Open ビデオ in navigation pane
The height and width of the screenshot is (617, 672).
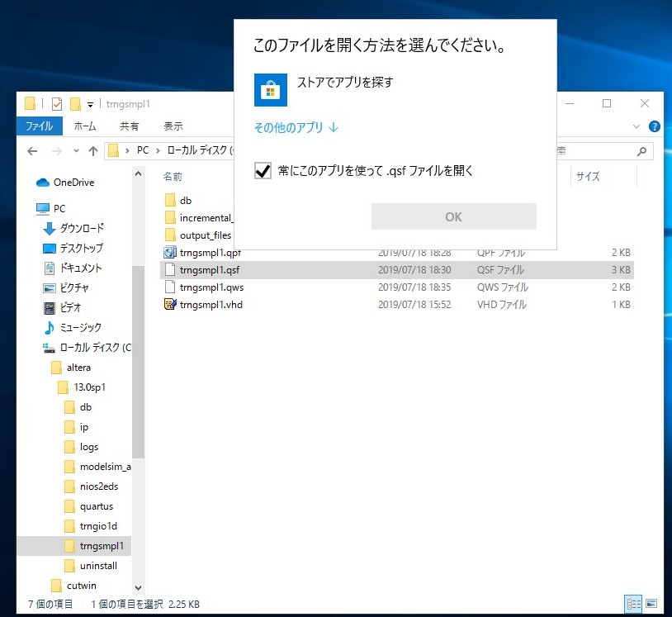(x=62, y=308)
